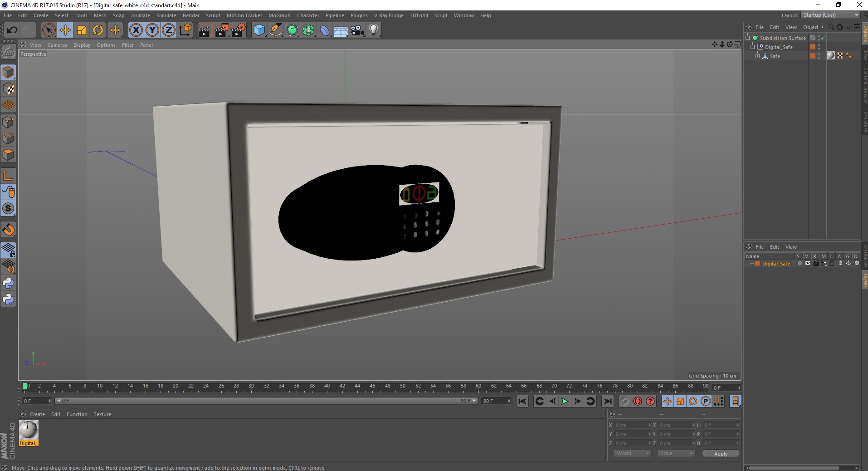The height and width of the screenshot is (471, 868).
Task: Click the green Subdivision Surface generator icon
Action: point(292,30)
